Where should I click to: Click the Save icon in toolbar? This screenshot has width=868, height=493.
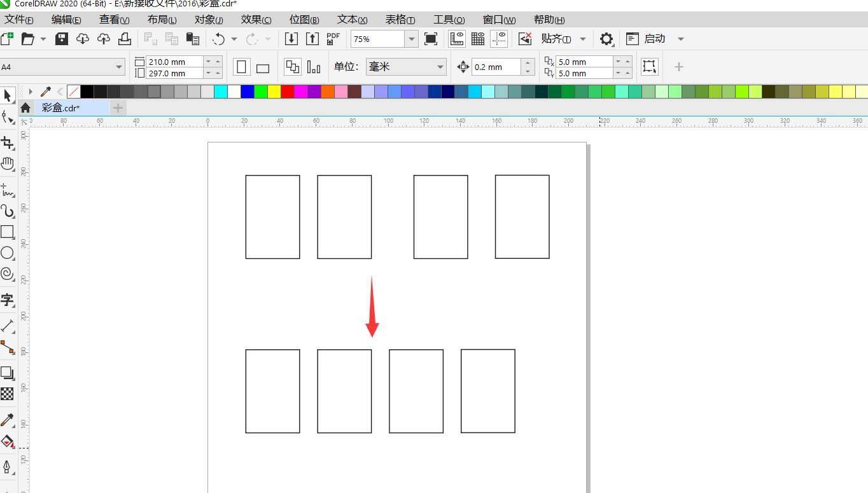(x=62, y=39)
